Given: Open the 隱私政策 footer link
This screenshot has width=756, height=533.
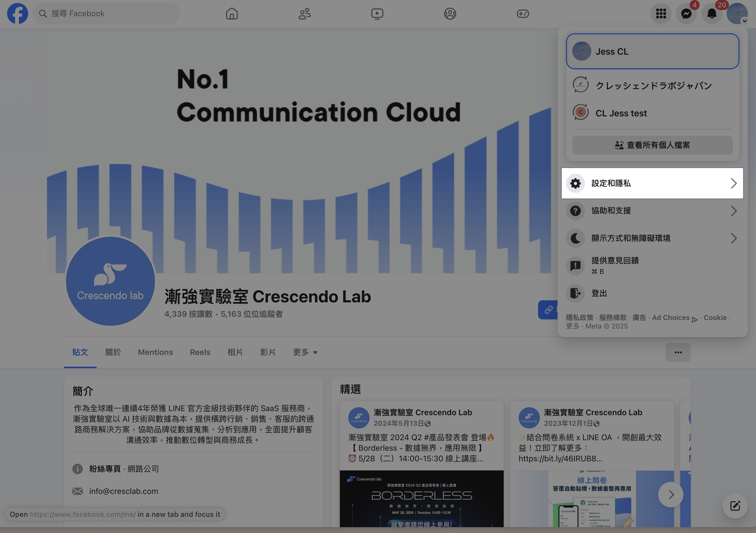Looking at the screenshot, I should click(579, 318).
